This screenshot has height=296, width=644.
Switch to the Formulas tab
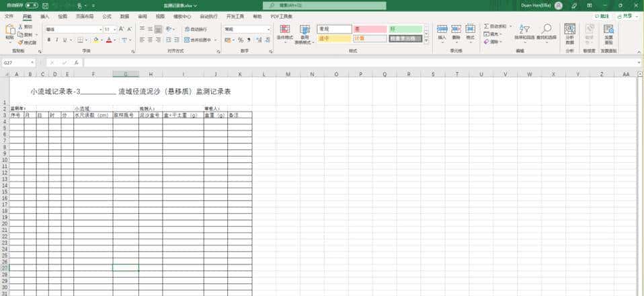point(107,16)
